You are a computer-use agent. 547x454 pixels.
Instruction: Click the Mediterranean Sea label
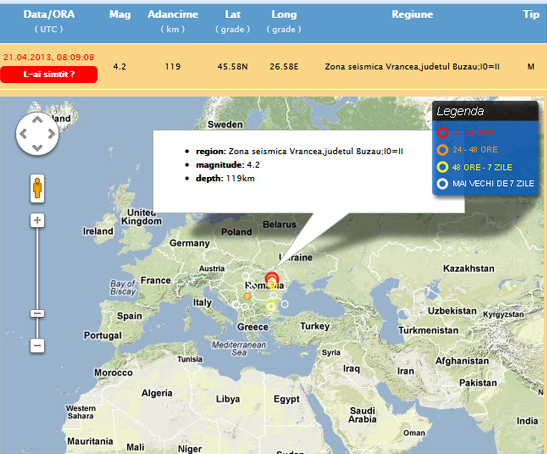(239, 349)
